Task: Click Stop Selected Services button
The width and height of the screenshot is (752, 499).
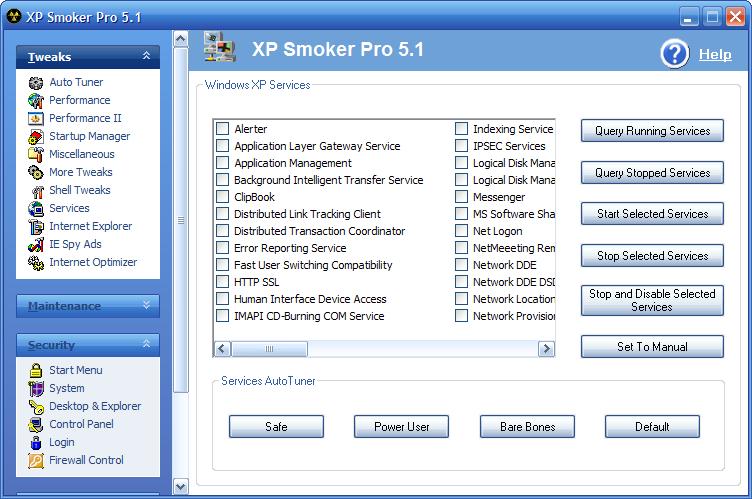Action: 652,256
